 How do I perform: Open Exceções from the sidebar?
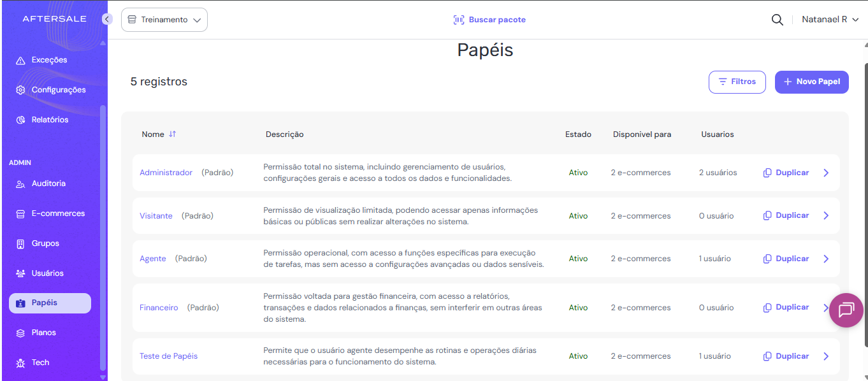point(49,60)
